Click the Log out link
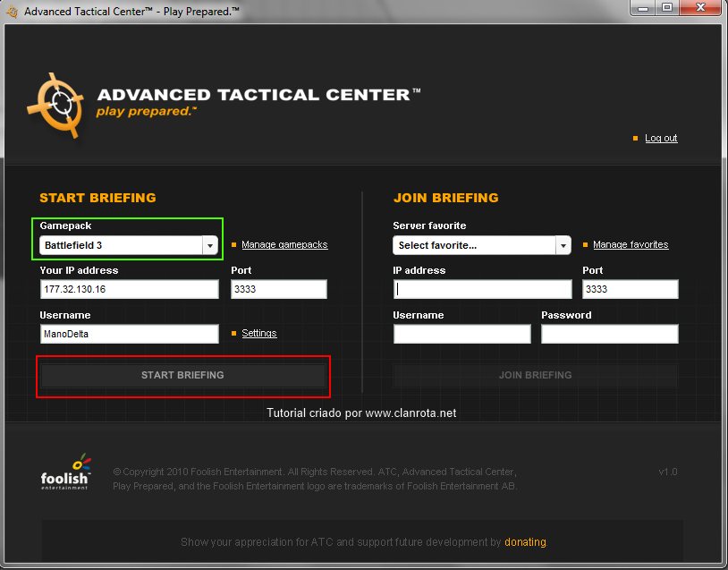Screen dimensions: 728x570 click(661, 138)
